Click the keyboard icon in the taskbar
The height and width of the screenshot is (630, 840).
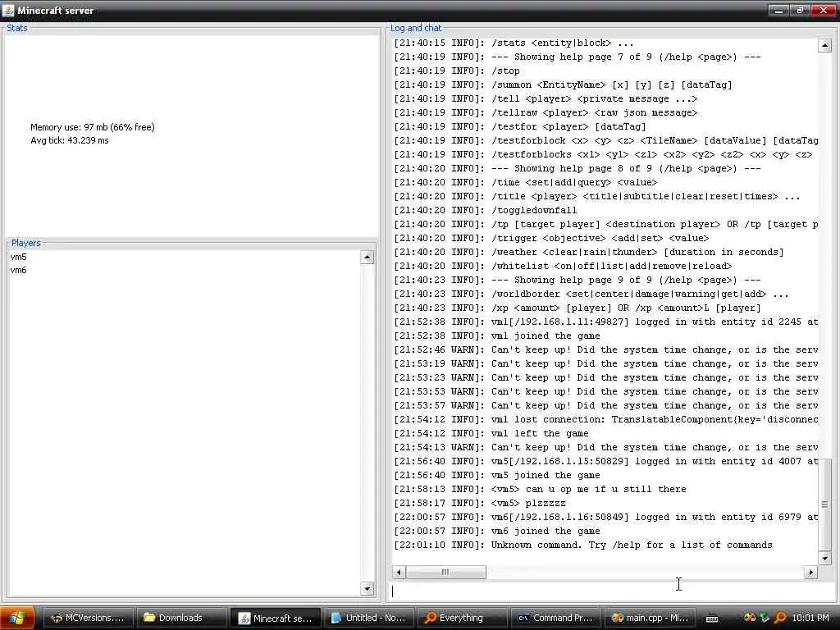point(712,619)
